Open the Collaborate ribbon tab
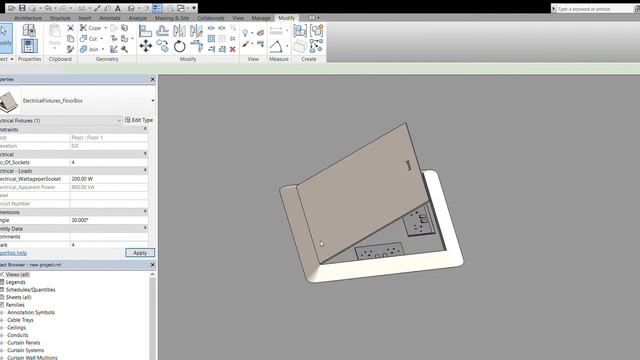 coord(211,18)
